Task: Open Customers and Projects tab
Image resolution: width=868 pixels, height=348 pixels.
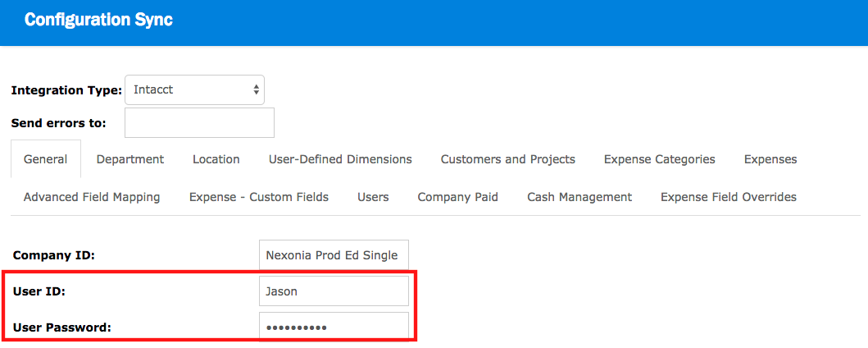Action: tap(507, 159)
